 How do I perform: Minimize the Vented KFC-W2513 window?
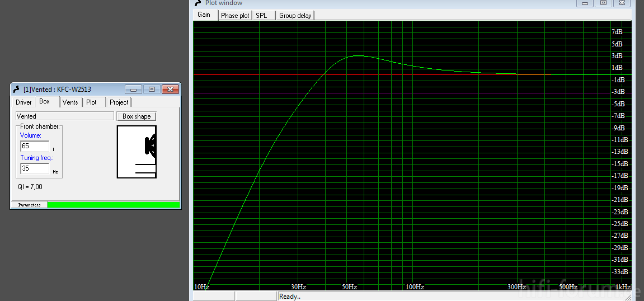point(133,89)
